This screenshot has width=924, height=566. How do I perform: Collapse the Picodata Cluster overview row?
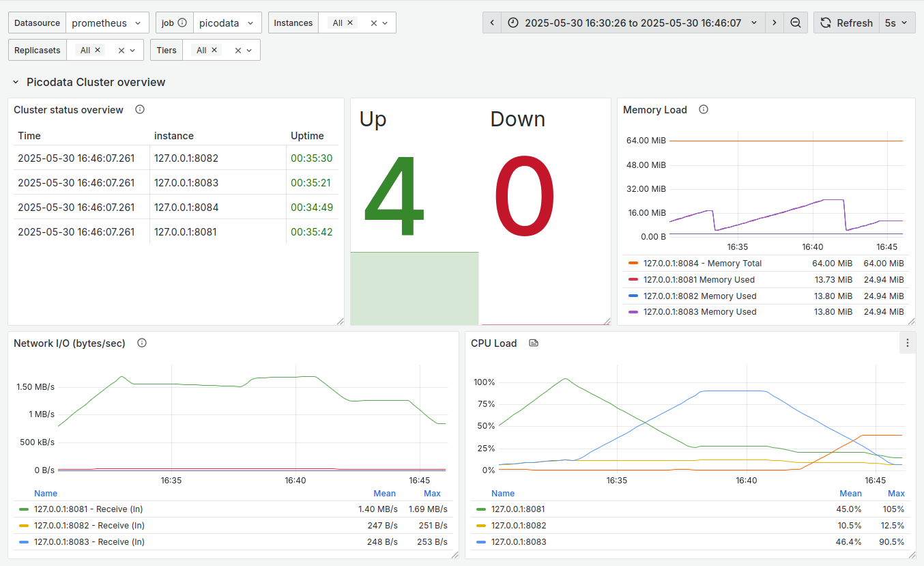click(16, 82)
